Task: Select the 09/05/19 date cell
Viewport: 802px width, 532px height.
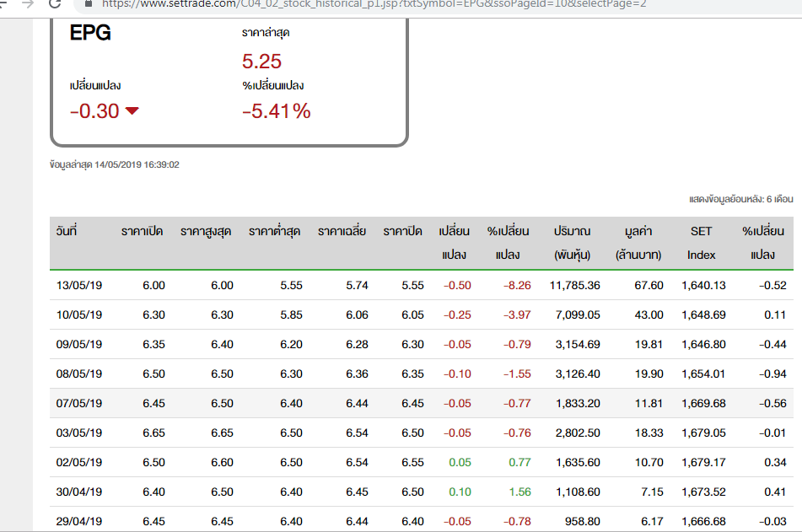Action: (79, 345)
